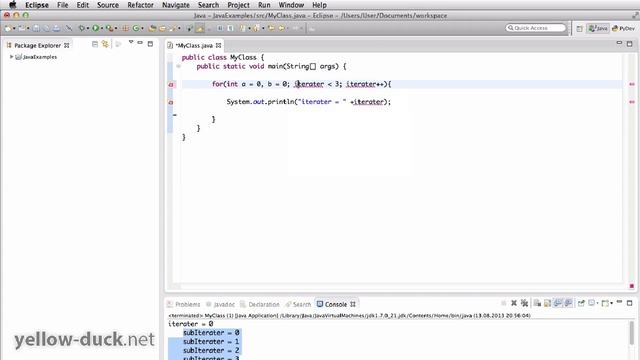Screen dimensions: 640x360
Task: Toggle Scroll Lock in Console
Action: (x=547, y=303)
